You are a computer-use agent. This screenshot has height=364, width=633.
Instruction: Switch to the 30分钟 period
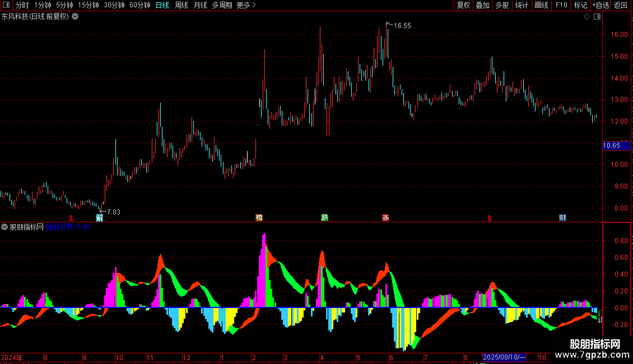(114, 5)
